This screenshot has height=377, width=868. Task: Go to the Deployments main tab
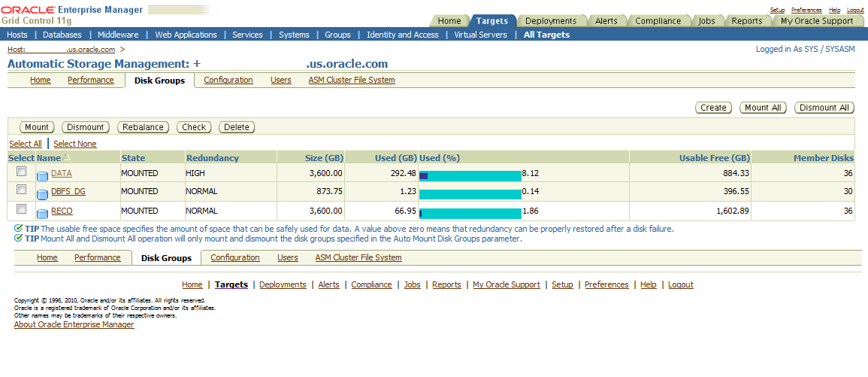(x=551, y=21)
